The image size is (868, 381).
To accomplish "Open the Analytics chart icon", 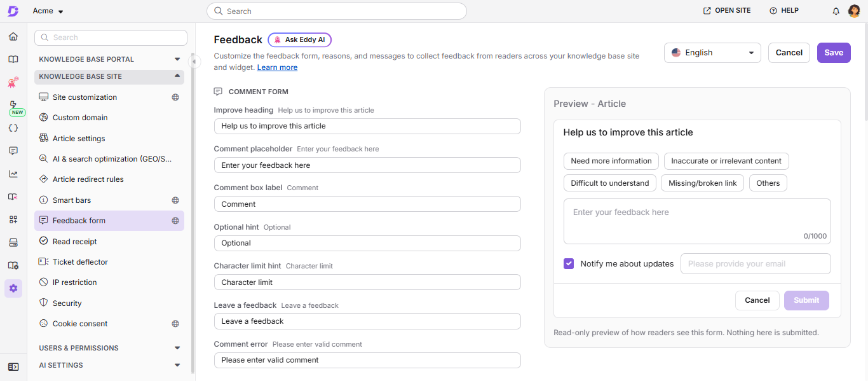I will [13, 174].
